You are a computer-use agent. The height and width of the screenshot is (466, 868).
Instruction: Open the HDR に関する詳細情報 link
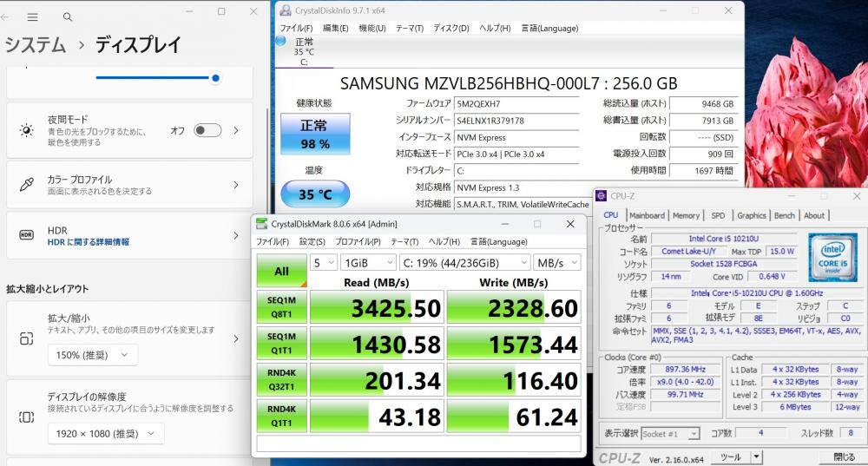(88, 242)
